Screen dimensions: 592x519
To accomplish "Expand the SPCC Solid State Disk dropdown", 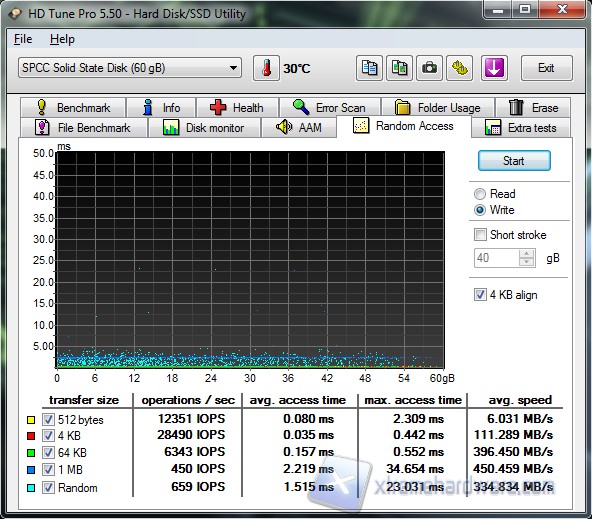I will click(x=130, y=68).
